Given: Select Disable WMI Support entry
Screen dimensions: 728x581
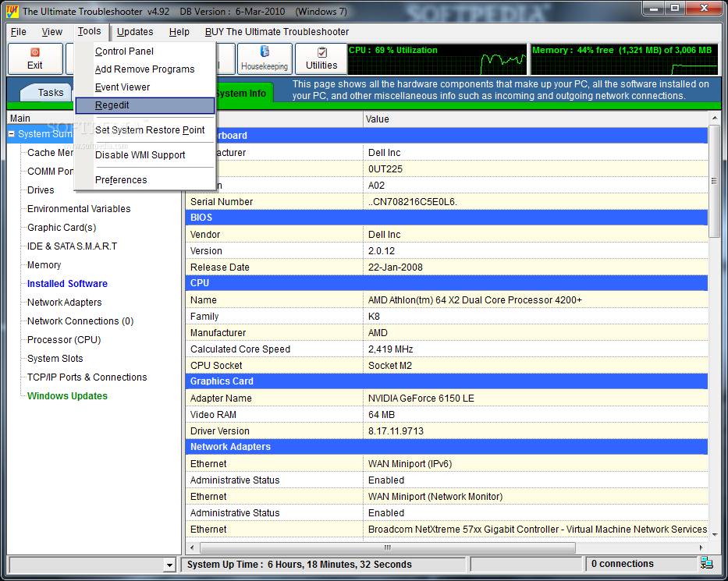Looking at the screenshot, I should pos(145,155).
